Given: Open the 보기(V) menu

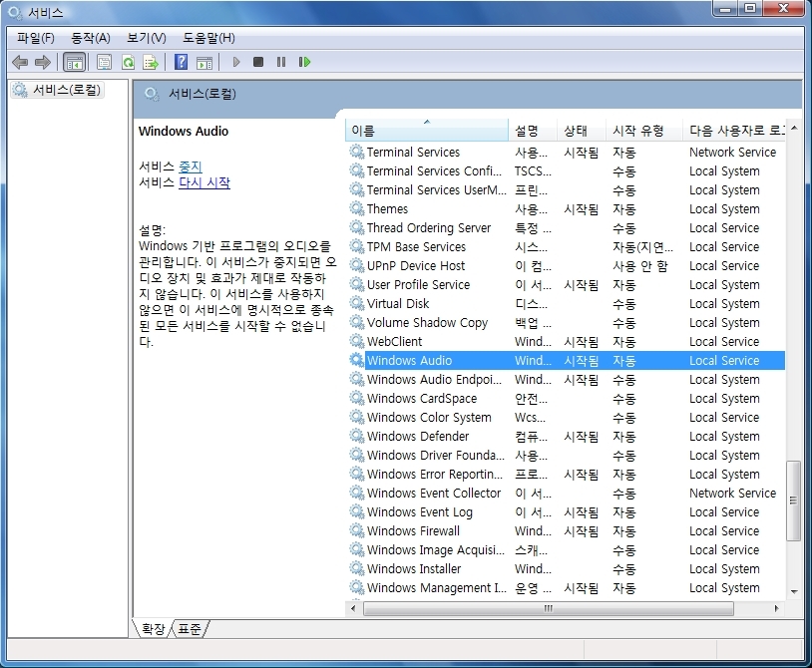Looking at the screenshot, I should 146,38.
